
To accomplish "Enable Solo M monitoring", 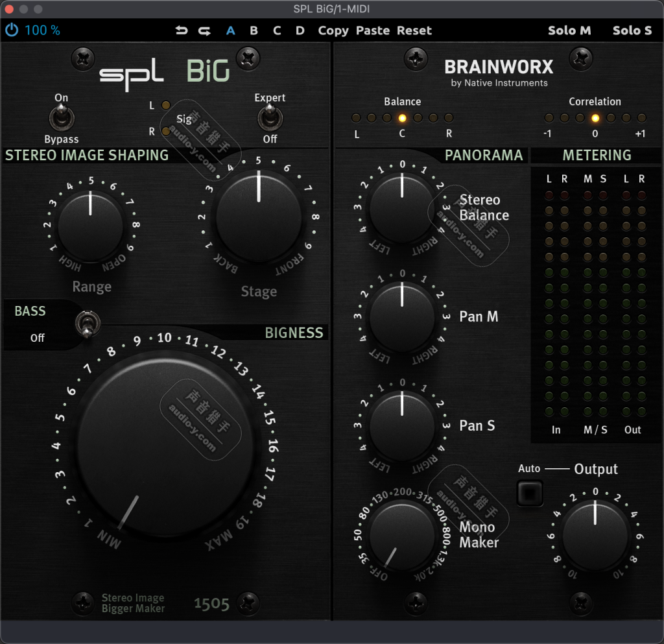I will pos(569,30).
